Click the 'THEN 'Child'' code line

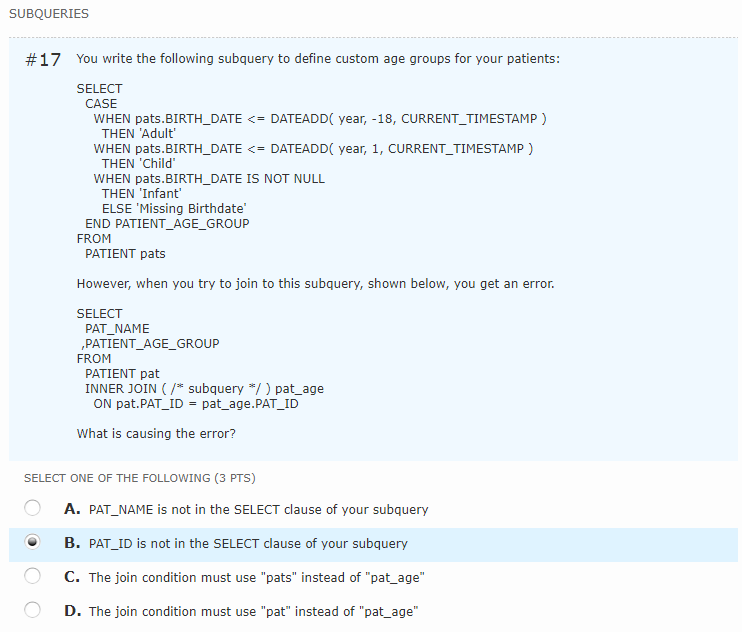point(139,164)
